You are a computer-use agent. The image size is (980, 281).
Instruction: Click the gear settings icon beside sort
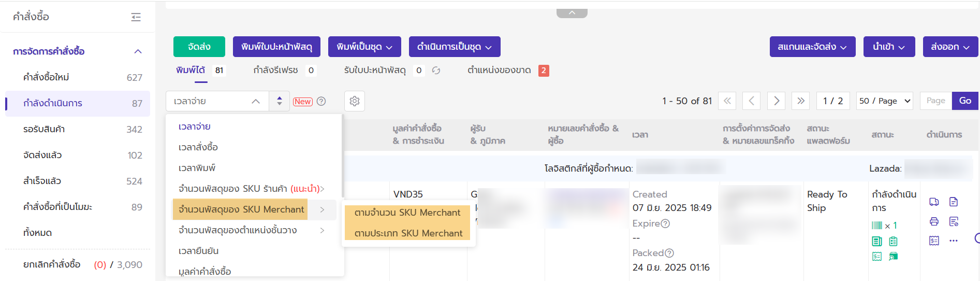tap(355, 101)
